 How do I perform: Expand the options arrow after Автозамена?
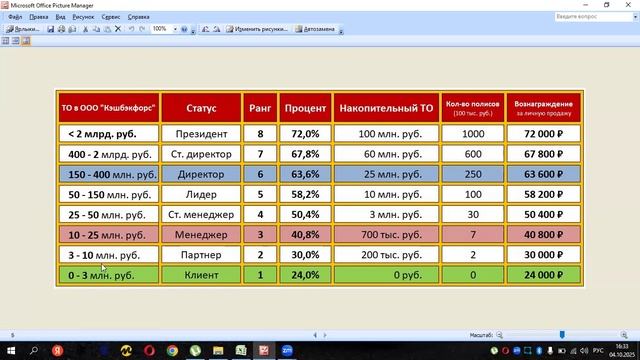[341, 30]
